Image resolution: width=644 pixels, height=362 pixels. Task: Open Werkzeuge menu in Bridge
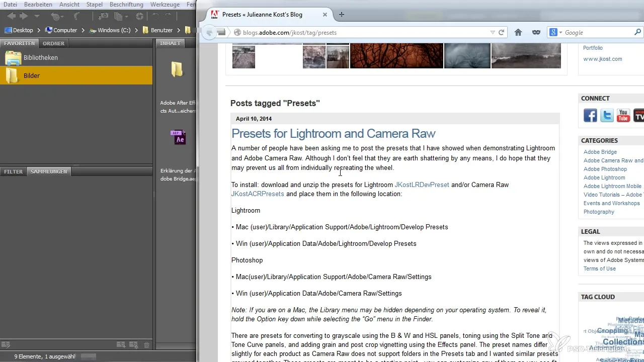click(166, 5)
